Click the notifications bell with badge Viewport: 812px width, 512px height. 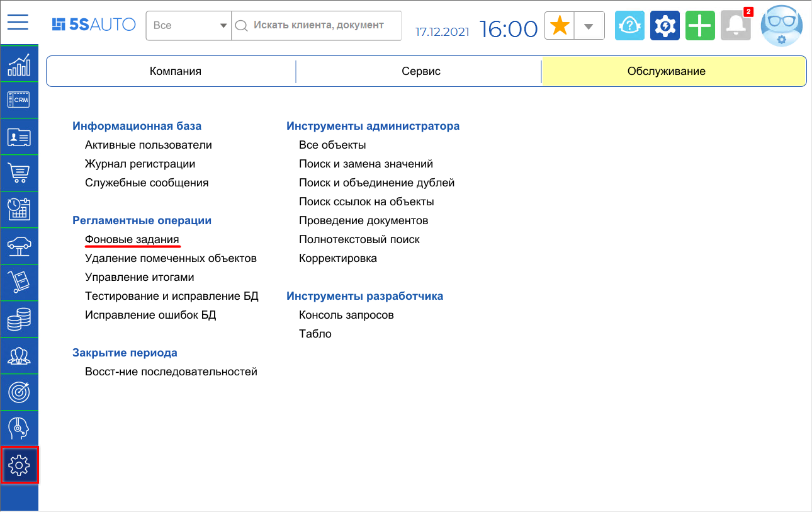point(735,25)
